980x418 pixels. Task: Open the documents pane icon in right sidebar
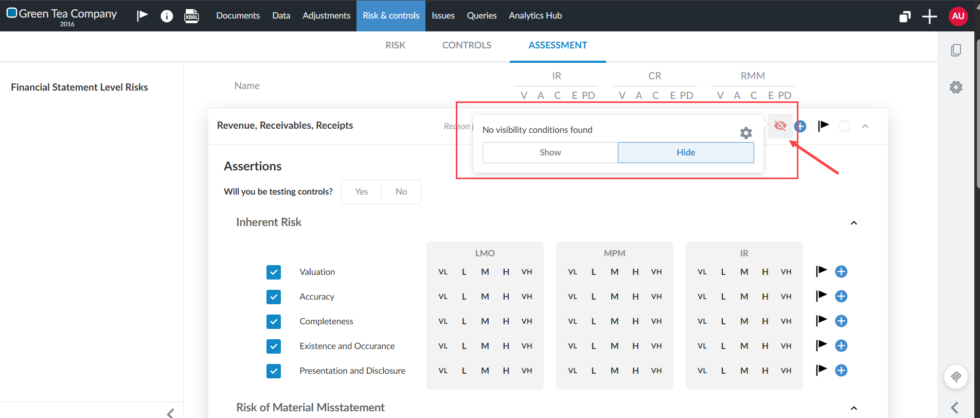pos(956,50)
